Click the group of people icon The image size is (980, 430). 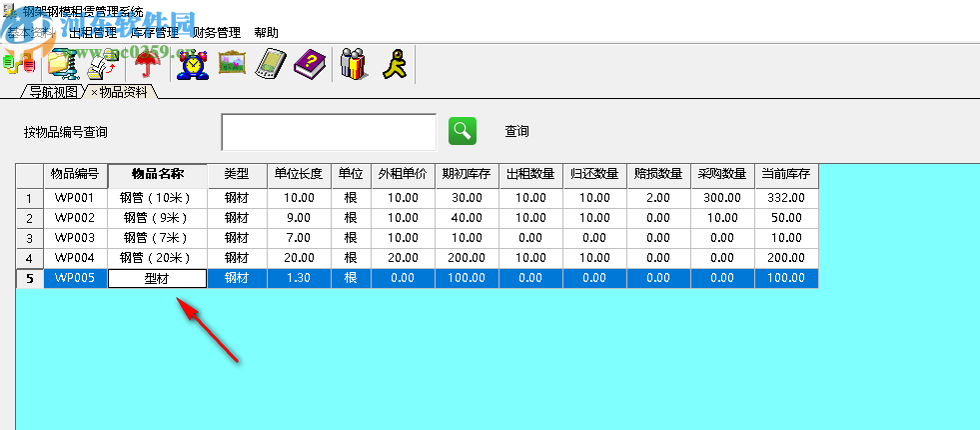(355, 64)
